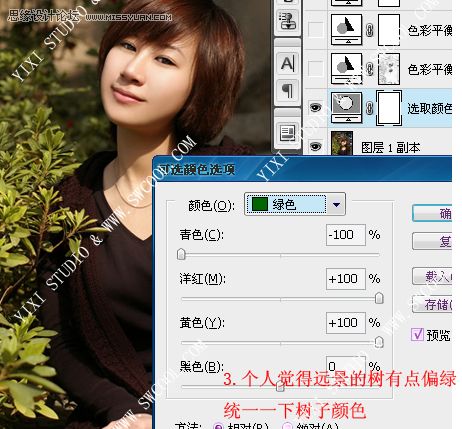Click the 可选颜色选项 dialog title bar

(302, 169)
